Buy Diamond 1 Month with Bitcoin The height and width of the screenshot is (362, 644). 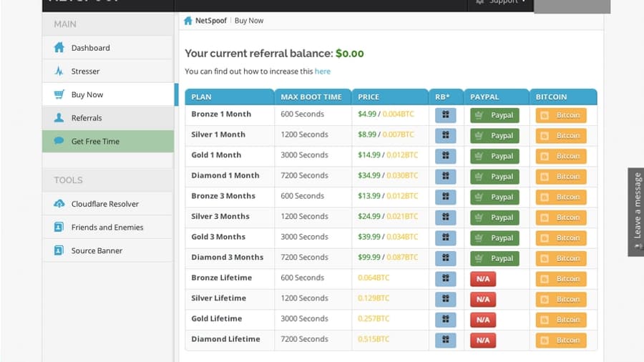561,177
